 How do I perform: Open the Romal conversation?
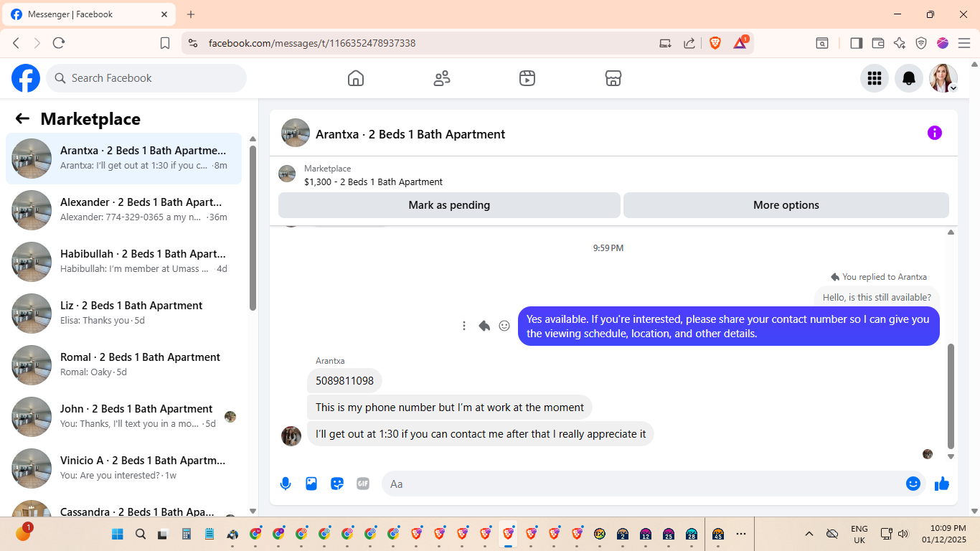click(x=123, y=365)
